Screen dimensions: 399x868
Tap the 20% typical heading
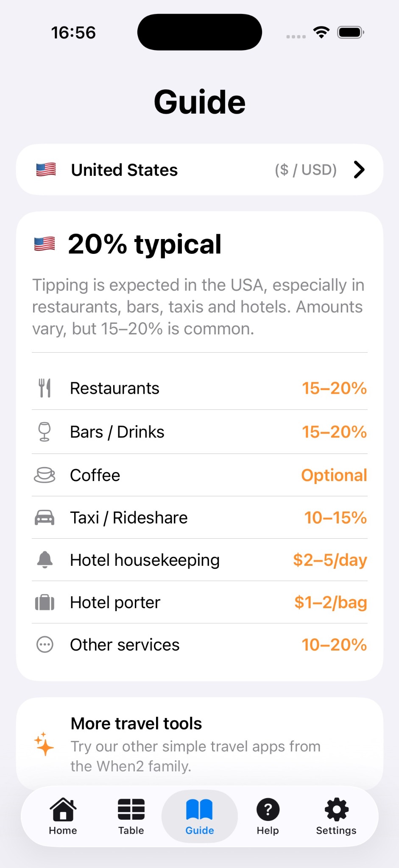pyautogui.click(x=145, y=244)
